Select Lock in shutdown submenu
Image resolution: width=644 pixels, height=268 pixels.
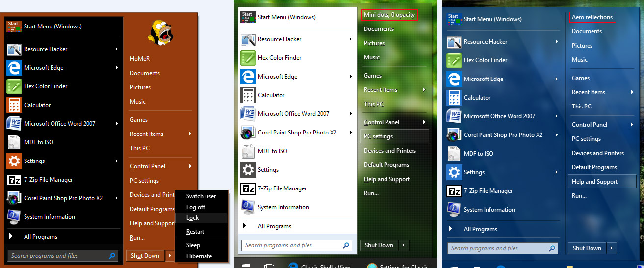201,218
